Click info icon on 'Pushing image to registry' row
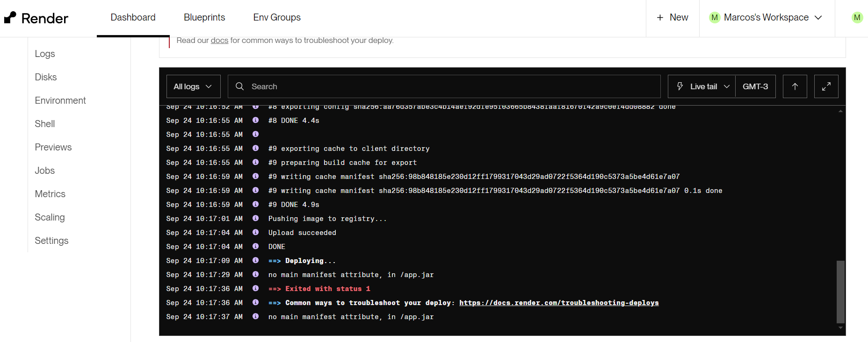Image resolution: width=868 pixels, height=342 pixels. coord(255,218)
